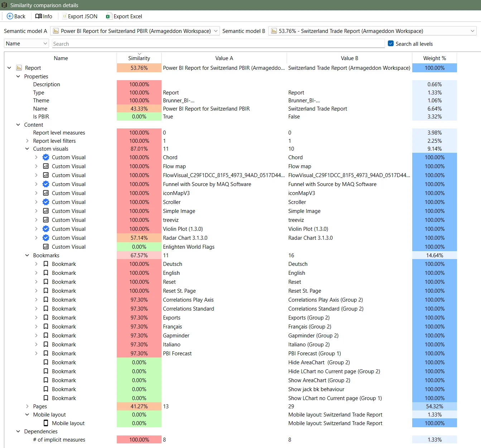This screenshot has width=481, height=448.
Task: Click the certified icon on Radar Chart row
Action: pos(46,238)
